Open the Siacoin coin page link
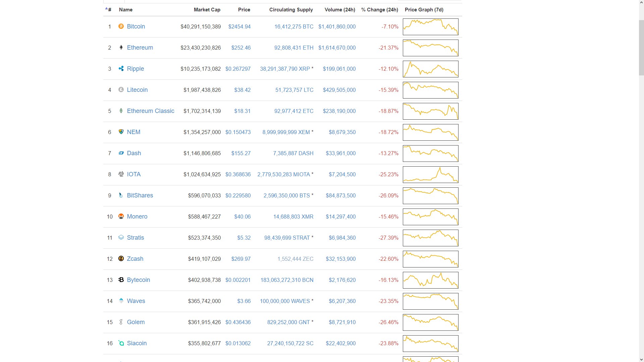Image resolution: width=644 pixels, height=362 pixels. click(137, 343)
